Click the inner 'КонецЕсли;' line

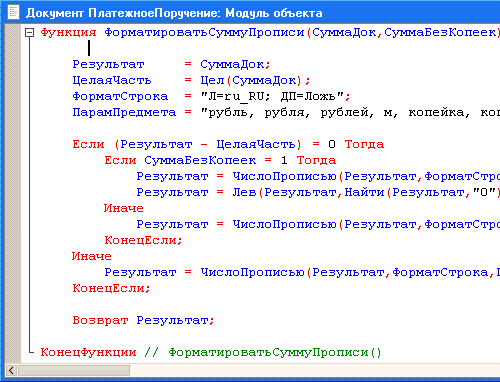click(143, 240)
